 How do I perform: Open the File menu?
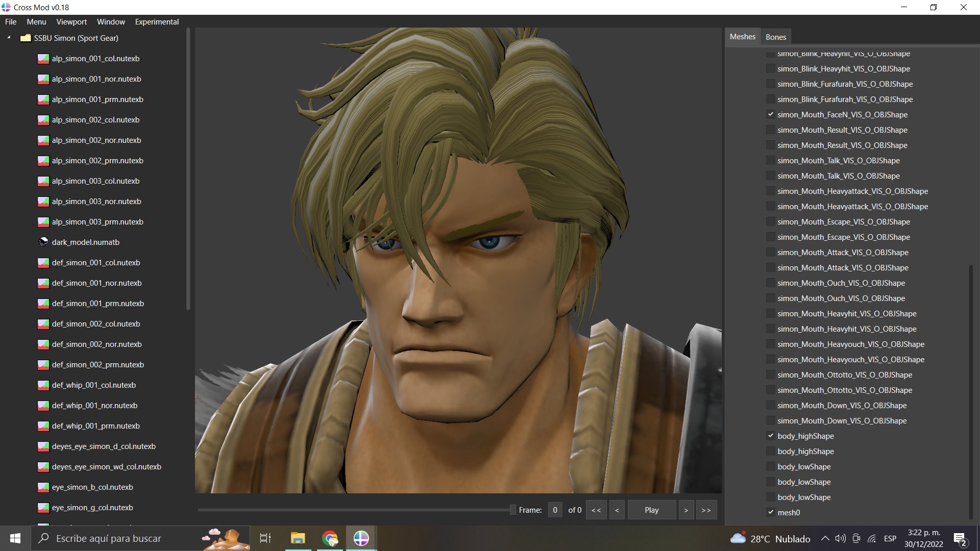(x=11, y=22)
